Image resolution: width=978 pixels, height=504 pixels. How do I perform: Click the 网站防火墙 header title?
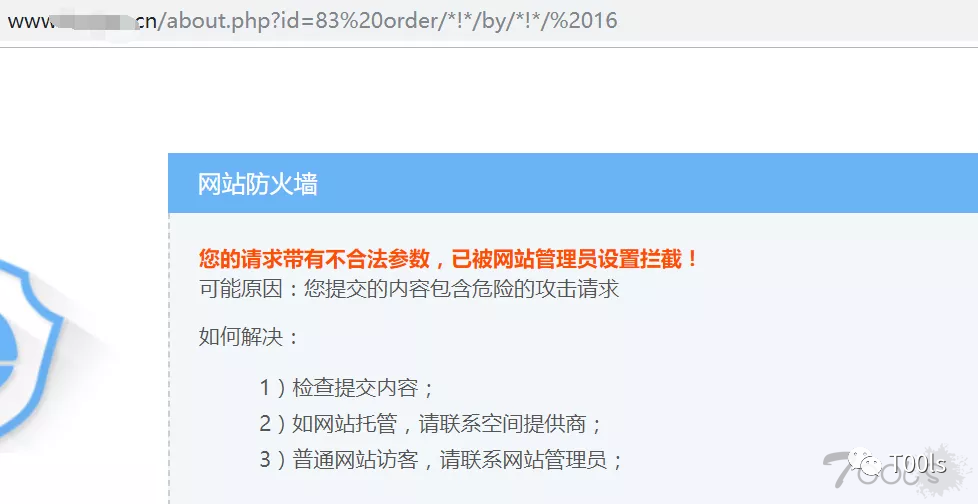[x=258, y=184]
